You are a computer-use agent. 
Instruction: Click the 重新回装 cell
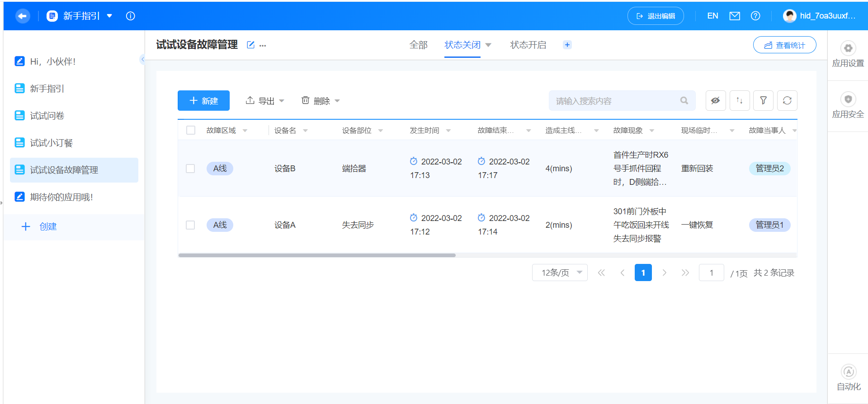pyautogui.click(x=697, y=169)
